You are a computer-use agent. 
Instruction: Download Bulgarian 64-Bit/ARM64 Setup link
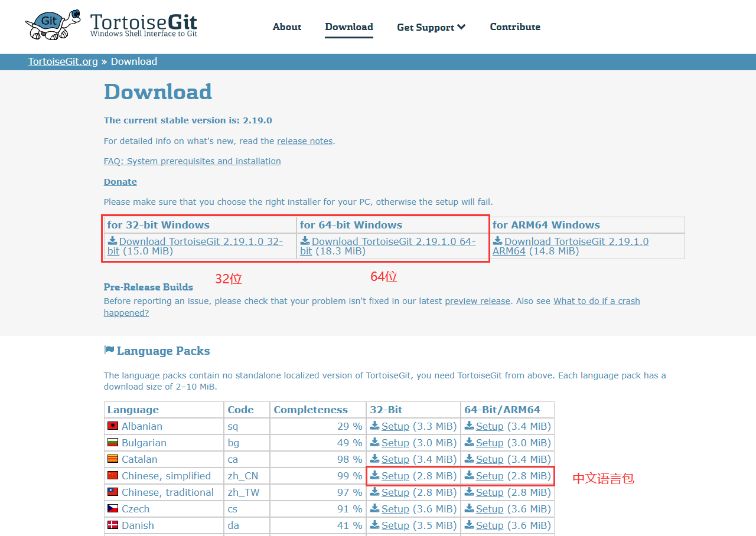tap(490, 443)
